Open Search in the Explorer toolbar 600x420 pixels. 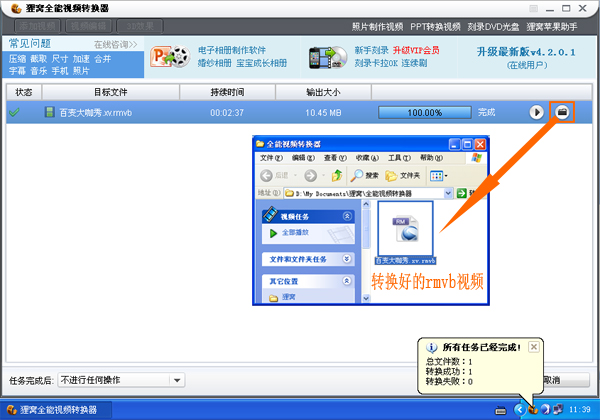tap(364, 176)
